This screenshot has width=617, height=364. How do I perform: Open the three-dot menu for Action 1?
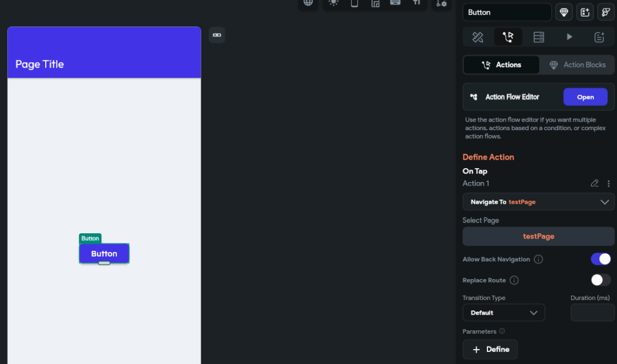tap(609, 184)
